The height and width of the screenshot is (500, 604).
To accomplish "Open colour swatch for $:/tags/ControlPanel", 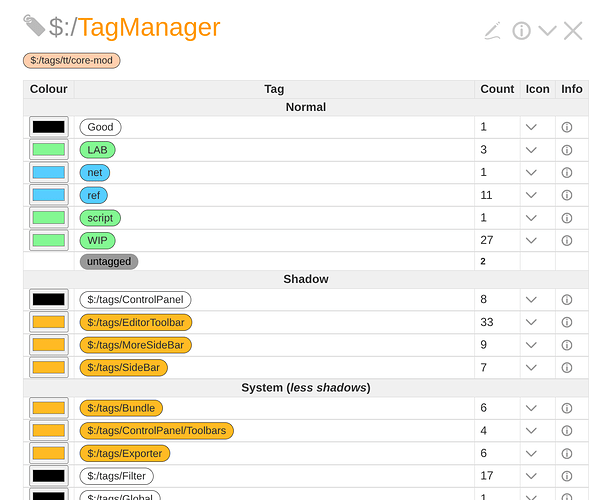I will [x=49, y=299].
